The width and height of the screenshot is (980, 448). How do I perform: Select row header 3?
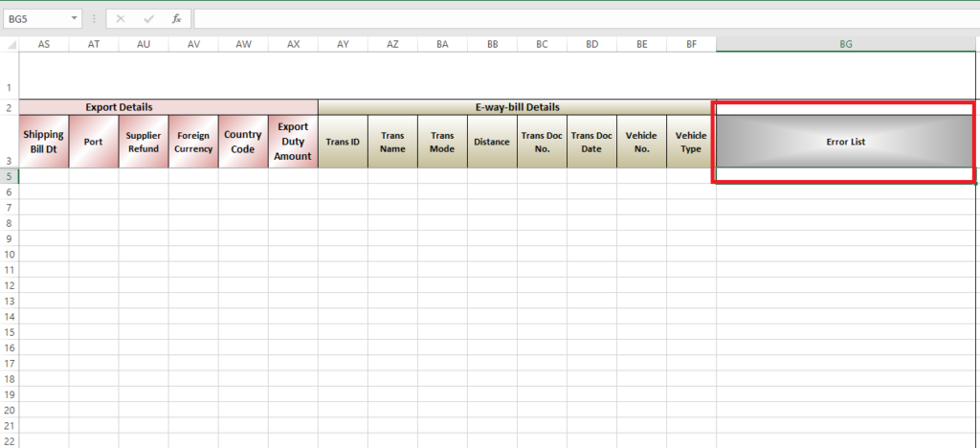tap(10, 142)
